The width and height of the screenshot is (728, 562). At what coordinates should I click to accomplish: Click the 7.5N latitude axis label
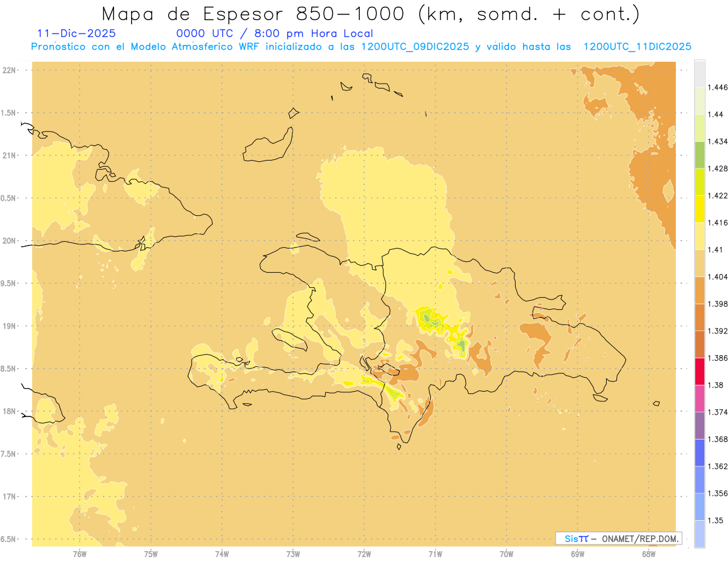point(8,454)
